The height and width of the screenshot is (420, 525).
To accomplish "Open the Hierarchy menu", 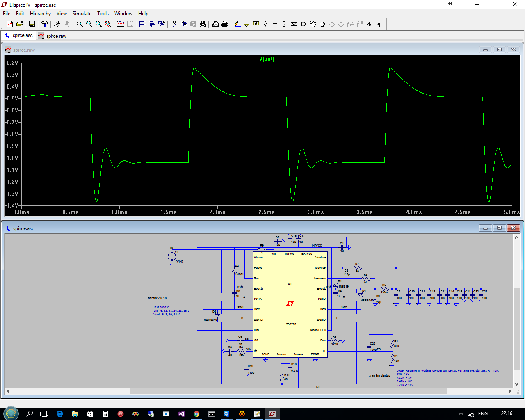I will (40, 14).
